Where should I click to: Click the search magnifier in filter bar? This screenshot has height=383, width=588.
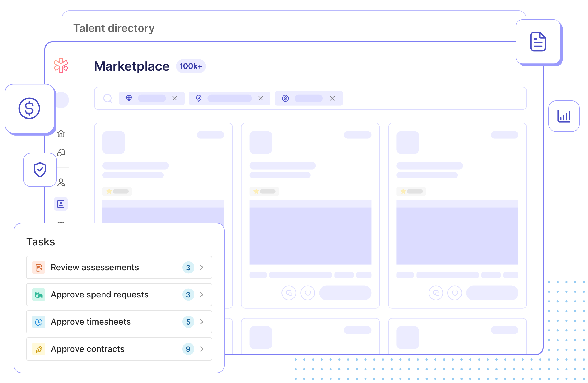[x=108, y=98]
